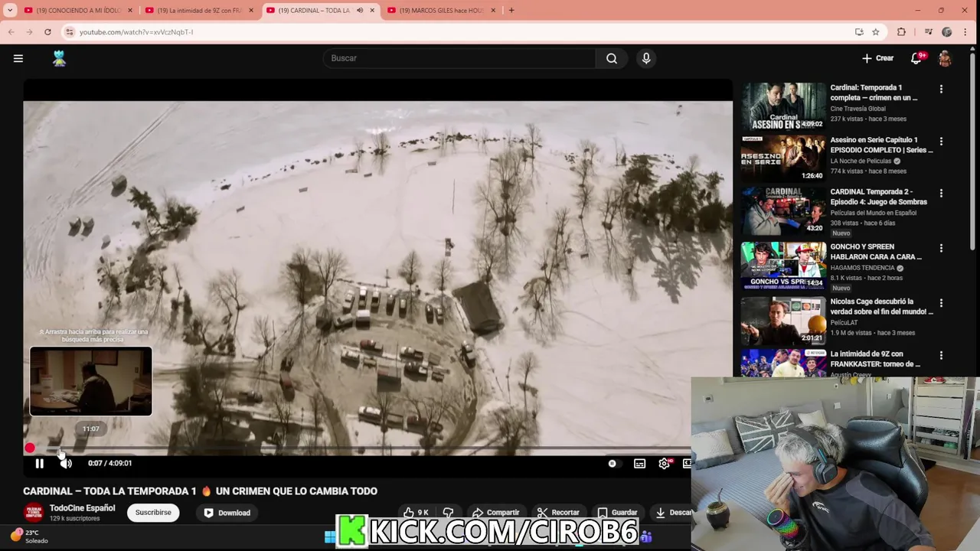Screen dimensions: 980x551
Task: Save video with Guardar button
Action: click(x=617, y=513)
